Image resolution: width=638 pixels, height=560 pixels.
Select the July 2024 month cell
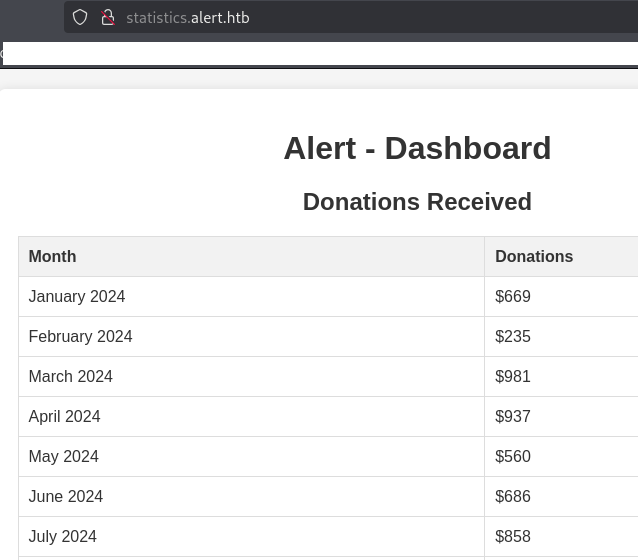click(62, 536)
